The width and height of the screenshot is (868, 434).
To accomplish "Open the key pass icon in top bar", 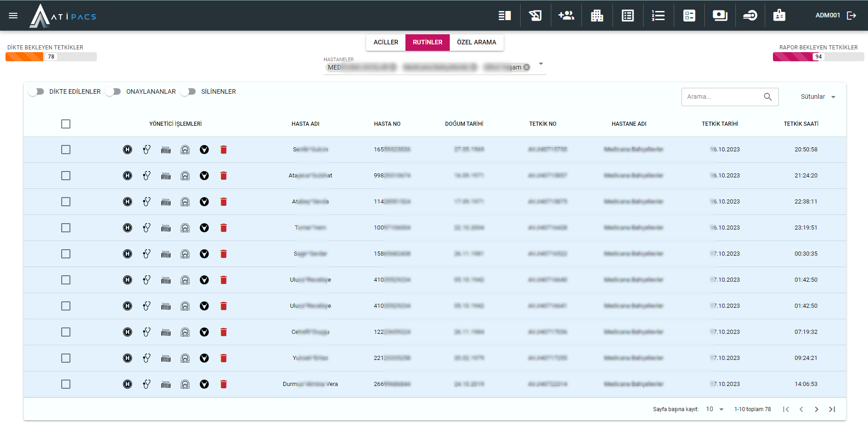I will click(750, 16).
